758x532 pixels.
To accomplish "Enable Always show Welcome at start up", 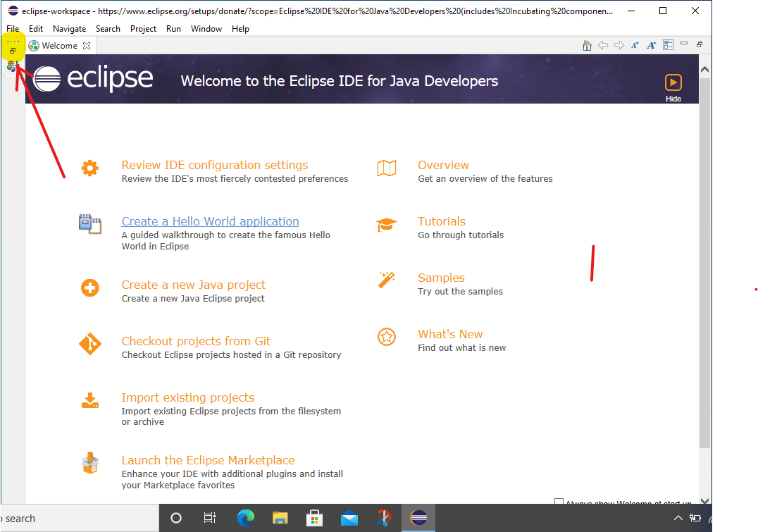I will coord(560,502).
